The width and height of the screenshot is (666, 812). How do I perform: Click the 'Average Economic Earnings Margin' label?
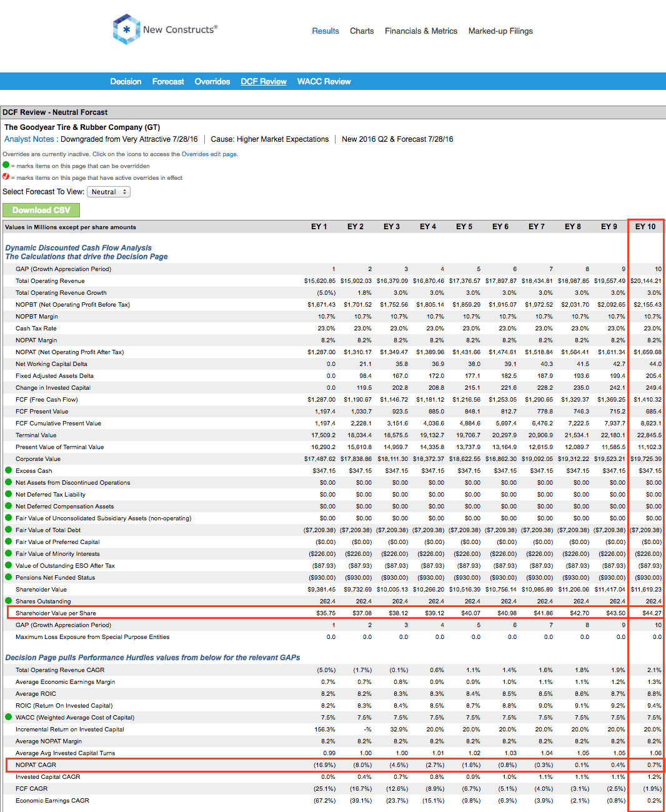[x=66, y=681]
